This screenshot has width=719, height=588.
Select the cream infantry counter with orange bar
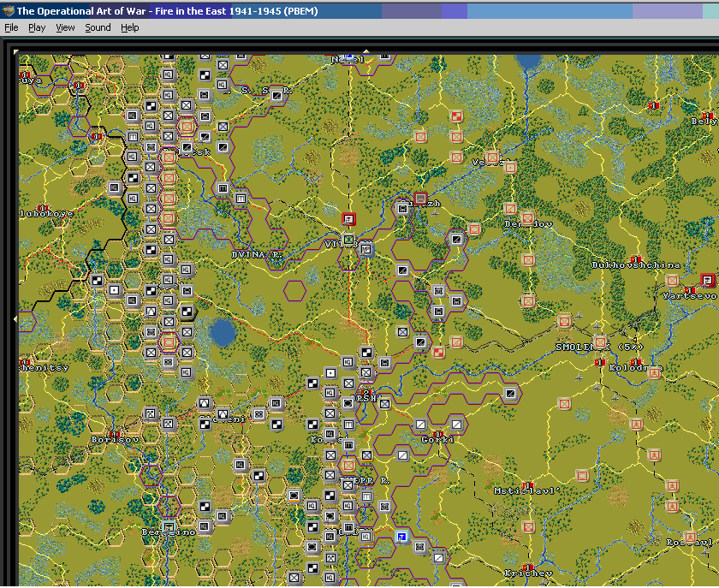(366, 455)
